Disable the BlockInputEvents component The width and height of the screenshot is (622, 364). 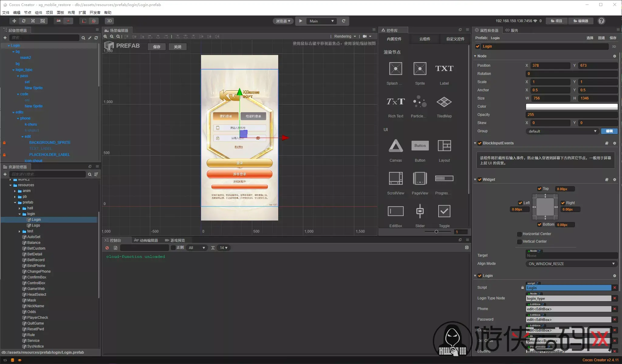[480, 143]
